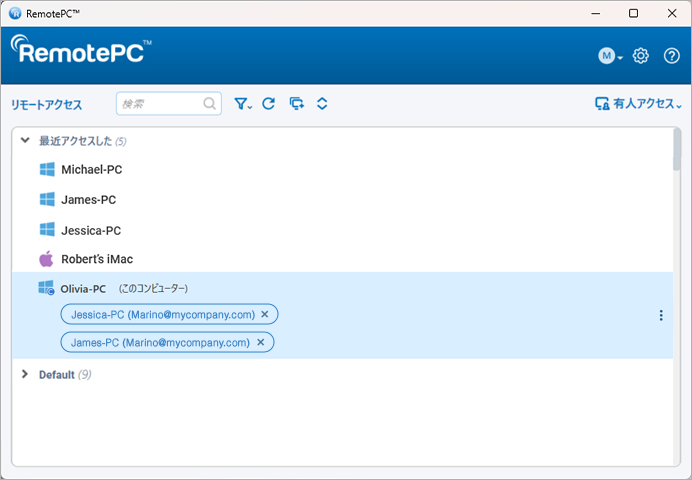This screenshot has width=692, height=480.
Task: Click the Windows icon beside James-PC
Action: tap(47, 199)
